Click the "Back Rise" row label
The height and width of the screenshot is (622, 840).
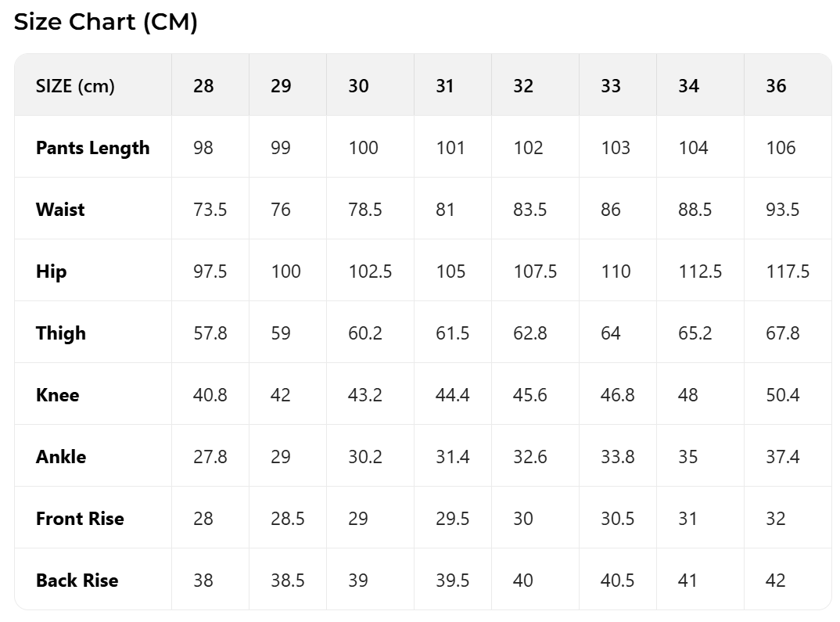point(77,581)
